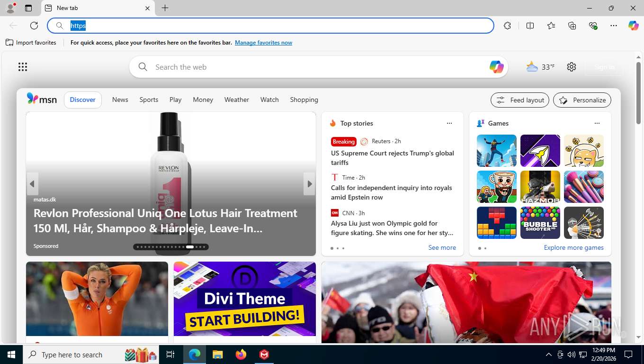Open the weather 33°F widget
This screenshot has width=644, height=364.
coord(541,67)
